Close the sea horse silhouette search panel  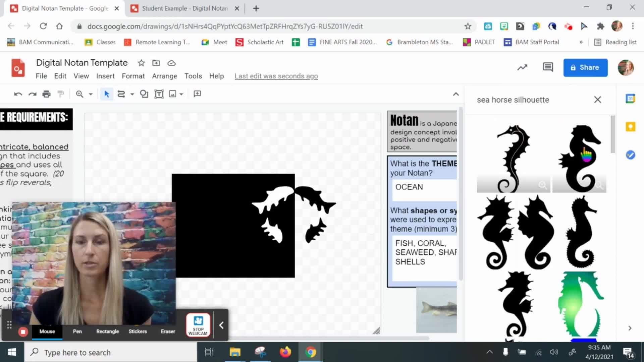click(x=598, y=100)
